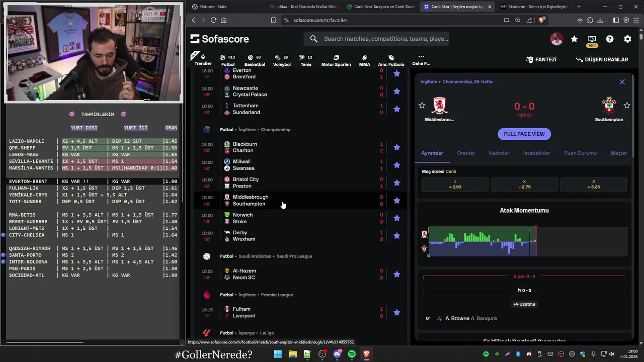This screenshot has height=362, width=644.
Task: Select the Futbol sport icon
Action: [x=228, y=60]
